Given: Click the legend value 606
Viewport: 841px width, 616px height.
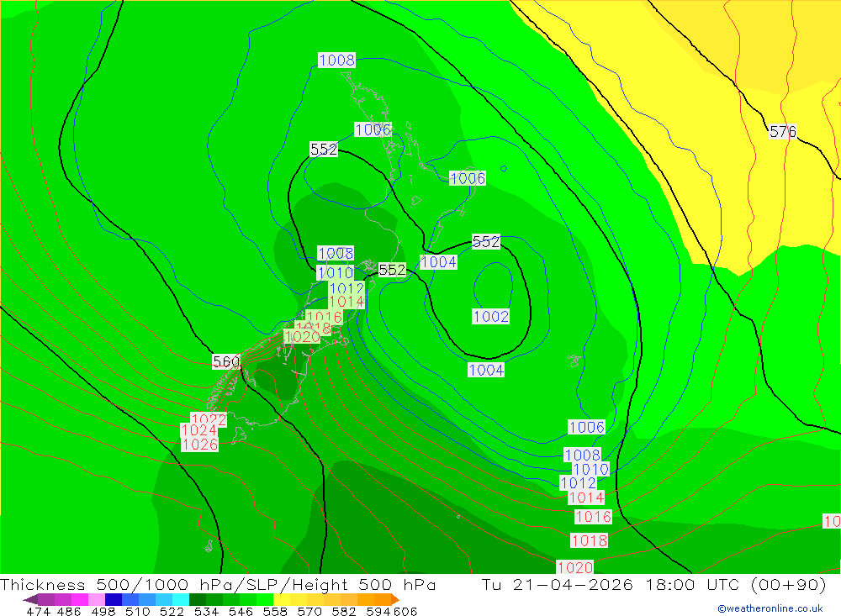Looking at the screenshot, I should click(x=405, y=611).
